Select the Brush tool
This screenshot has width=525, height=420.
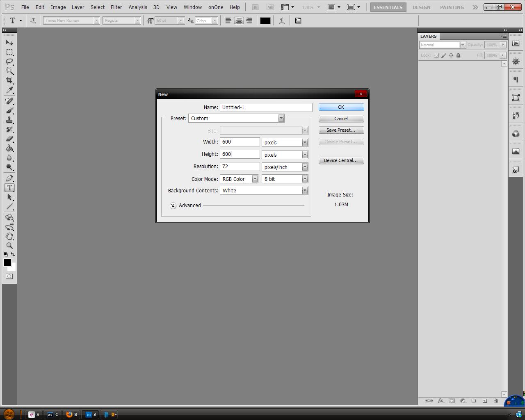pyautogui.click(x=9, y=110)
